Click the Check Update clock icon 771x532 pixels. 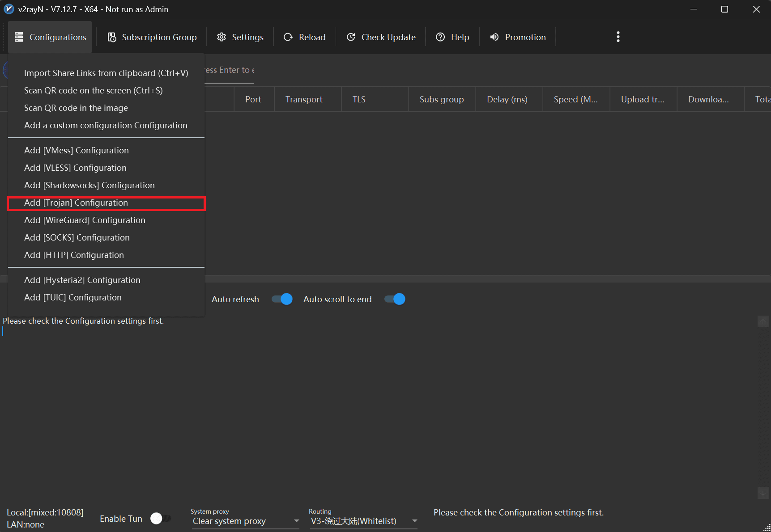point(351,37)
